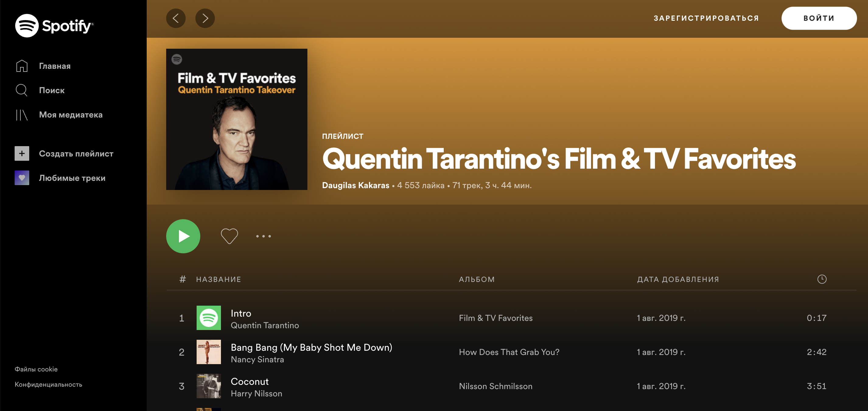Click the 0:17 duration of Intro
Screen dimensions: 868x411
click(x=817, y=318)
